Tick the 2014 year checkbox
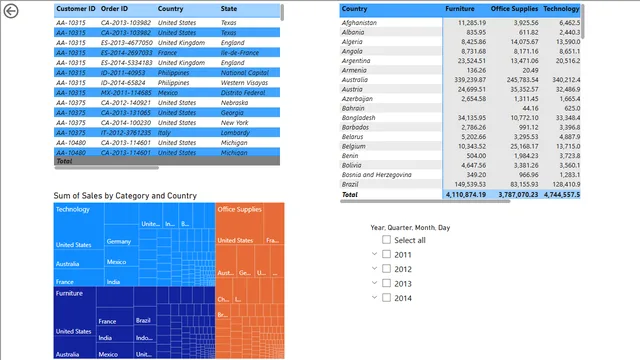The image size is (640, 360). click(386, 298)
